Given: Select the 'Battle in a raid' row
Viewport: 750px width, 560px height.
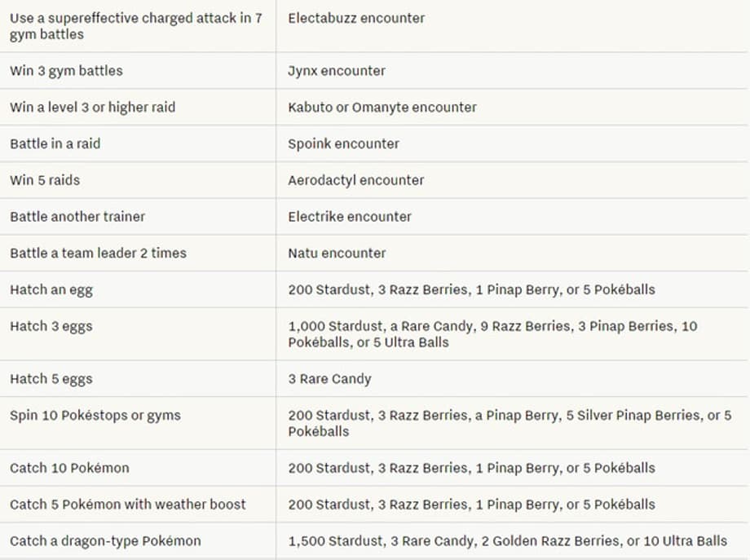Looking at the screenshot, I should click(x=55, y=143).
